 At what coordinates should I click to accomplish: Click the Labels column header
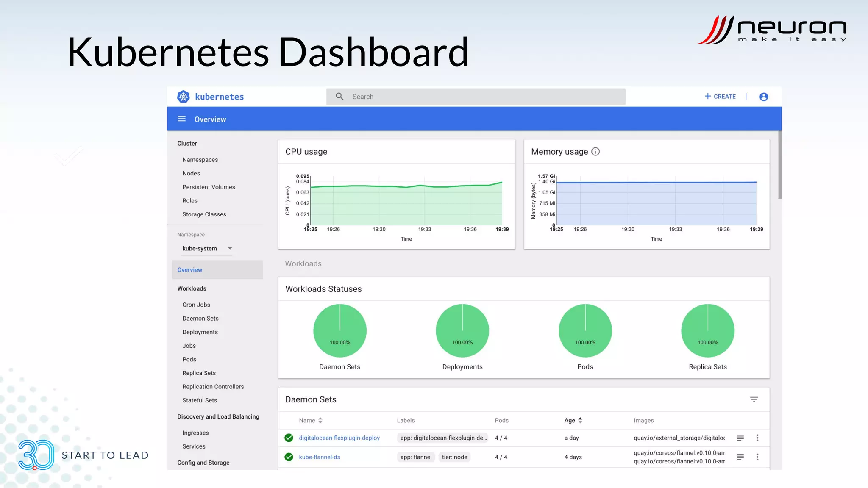click(406, 421)
